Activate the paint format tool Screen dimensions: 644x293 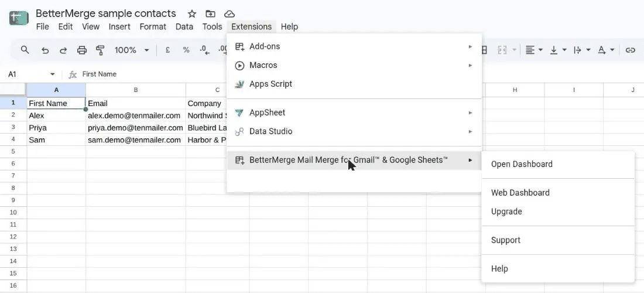(100, 50)
